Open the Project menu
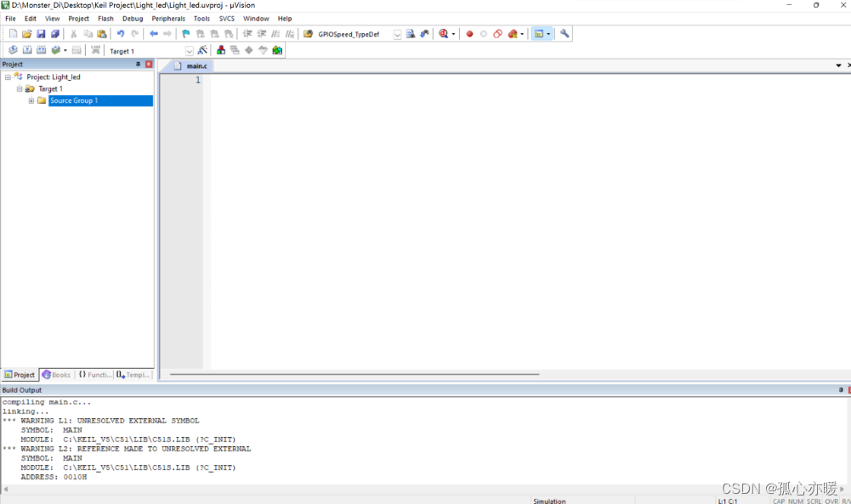The height and width of the screenshot is (504, 851). [x=78, y=19]
